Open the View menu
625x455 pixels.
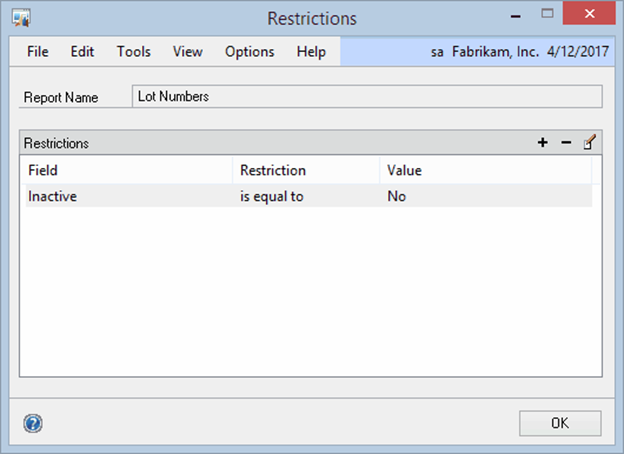(187, 52)
